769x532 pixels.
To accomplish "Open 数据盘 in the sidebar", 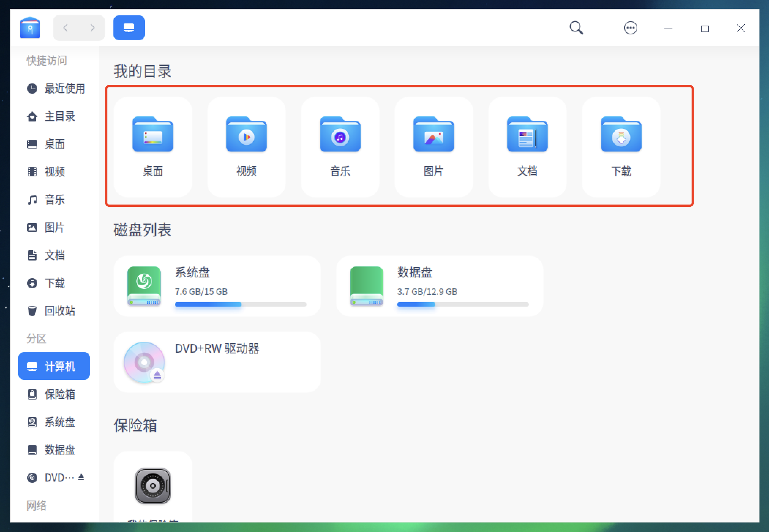I will click(x=54, y=450).
